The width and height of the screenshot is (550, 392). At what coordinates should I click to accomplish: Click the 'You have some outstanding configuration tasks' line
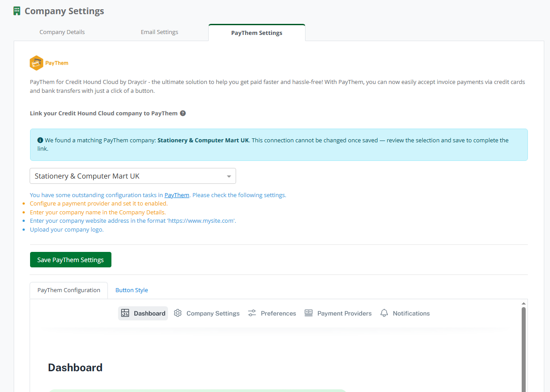(x=158, y=195)
